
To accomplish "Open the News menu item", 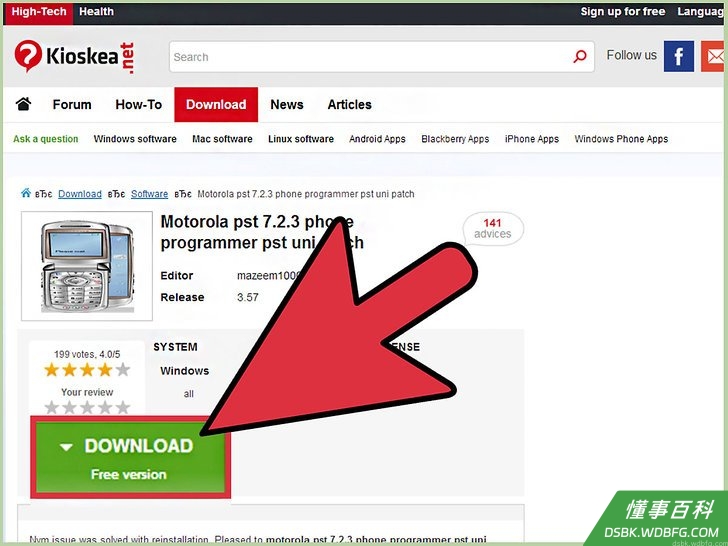I will point(287,104).
